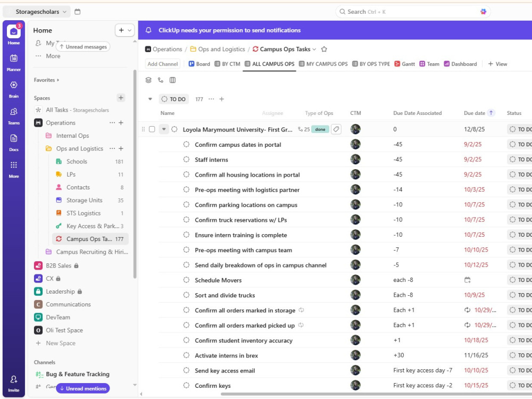This screenshot has height=399, width=532.
Task: Click the Unread mentions pill button
Action: point(83,388)
